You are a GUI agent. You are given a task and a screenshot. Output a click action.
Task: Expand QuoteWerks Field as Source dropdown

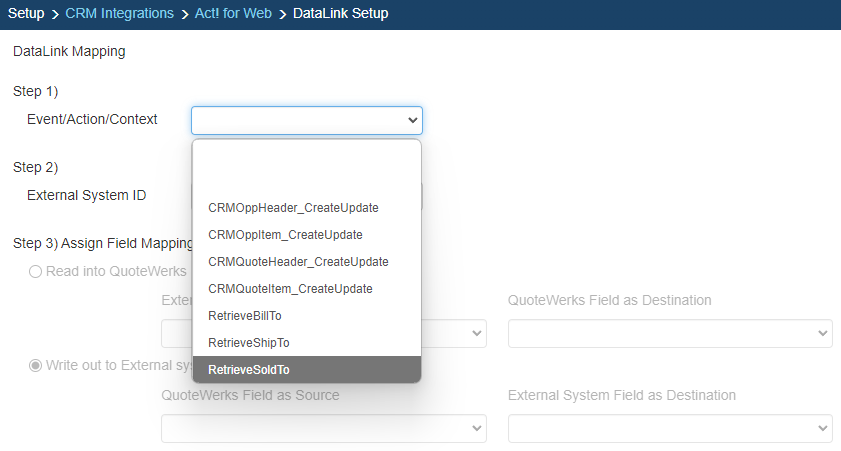(x=323, y=428)
